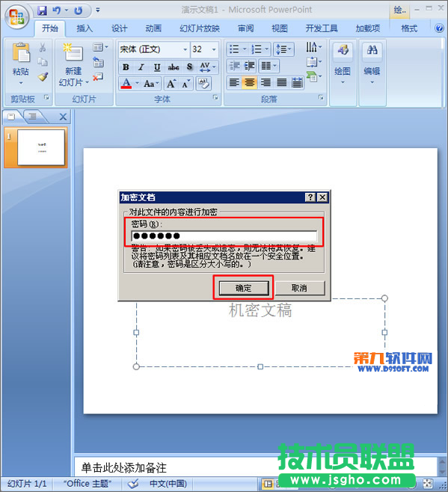Customize quick access toolbar dropdown
Image resolution: width=448 pixels, height=492 pixels.
pyautogui.click(x=98, y=10)
